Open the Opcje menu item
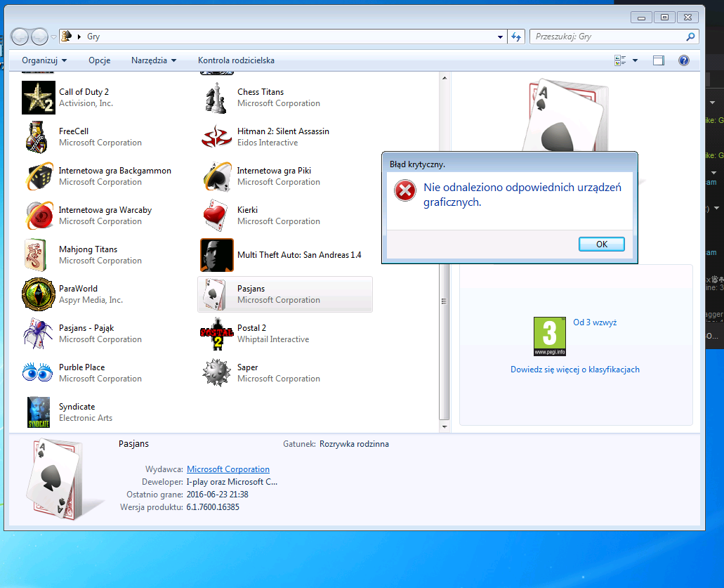 pyautogui.click(x=99, y=60)
